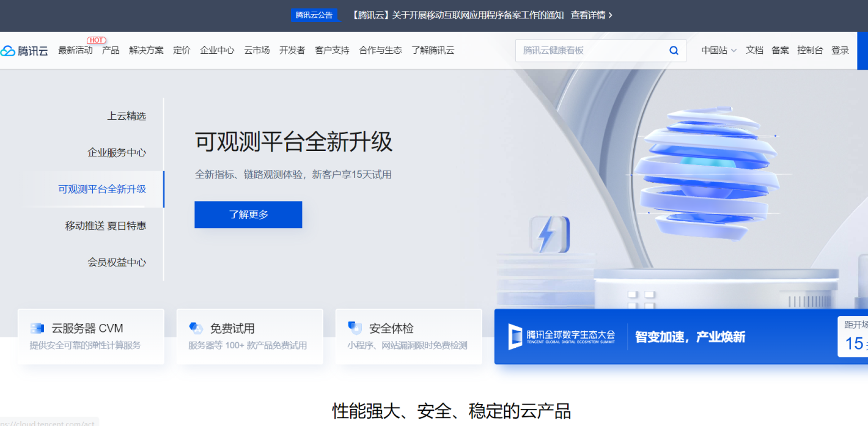Open 查看详情 in the announcement bar
The width and height of the screenshot is (868, 426).
(x=589, y=15)
